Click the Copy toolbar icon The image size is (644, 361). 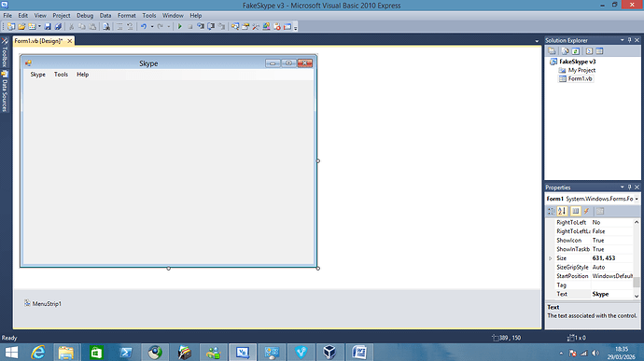click(82, 27)
